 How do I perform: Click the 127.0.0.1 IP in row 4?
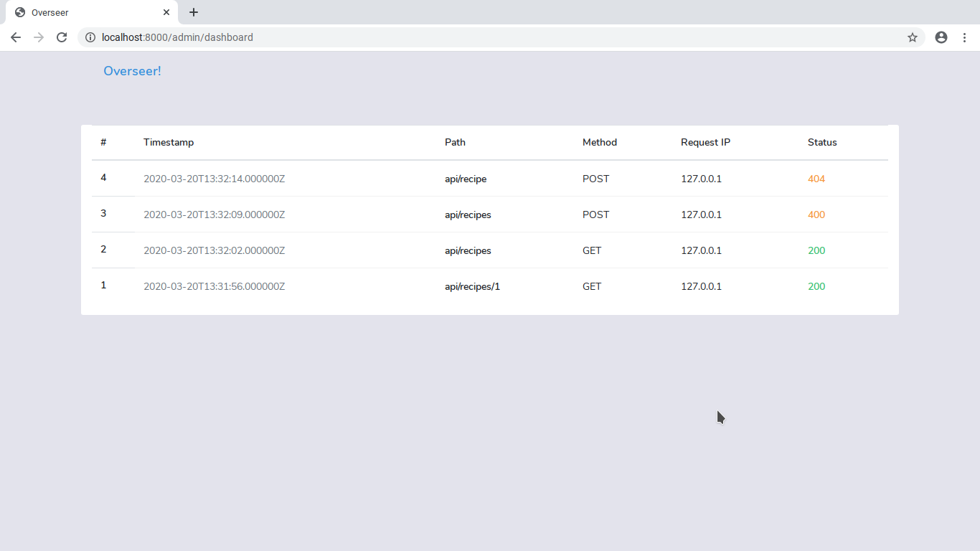701,179
